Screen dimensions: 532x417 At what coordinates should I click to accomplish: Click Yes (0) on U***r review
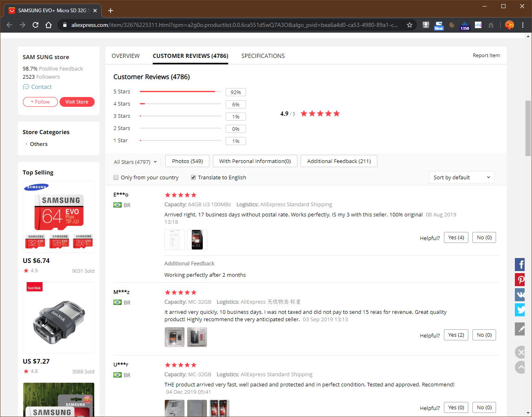(x=456, y=408)
